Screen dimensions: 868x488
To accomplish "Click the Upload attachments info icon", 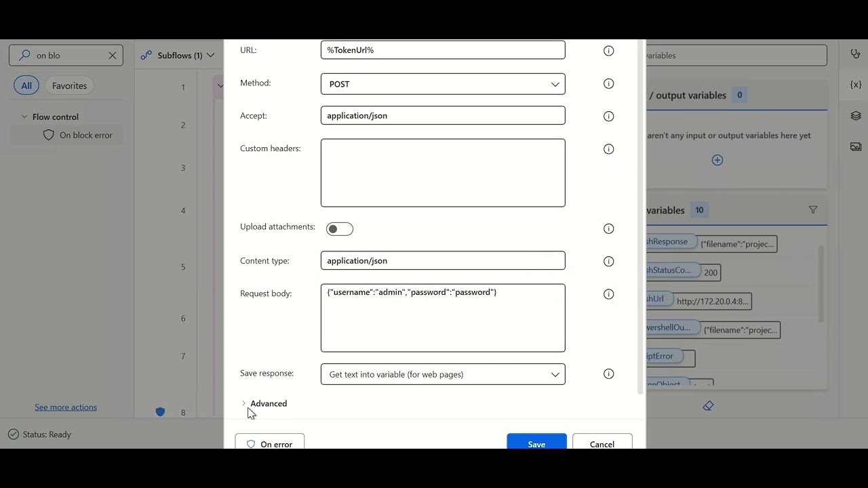I will tap(608, 229).
